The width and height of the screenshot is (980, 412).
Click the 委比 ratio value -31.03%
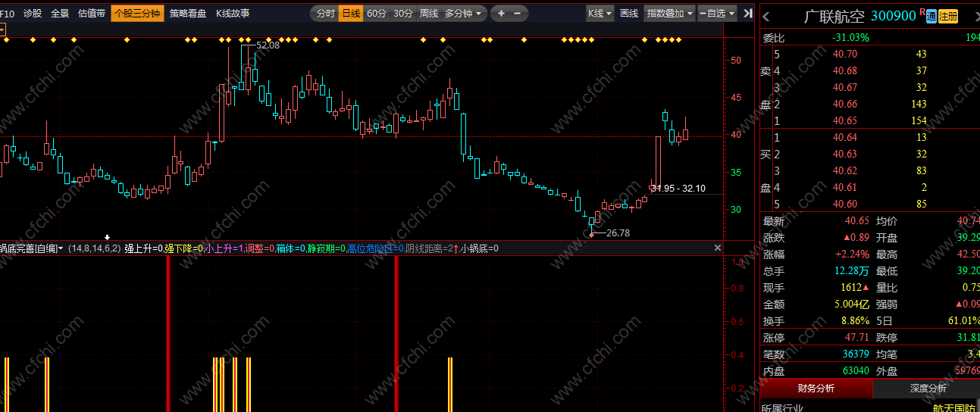pyautogui.click(x=850, y=37)
